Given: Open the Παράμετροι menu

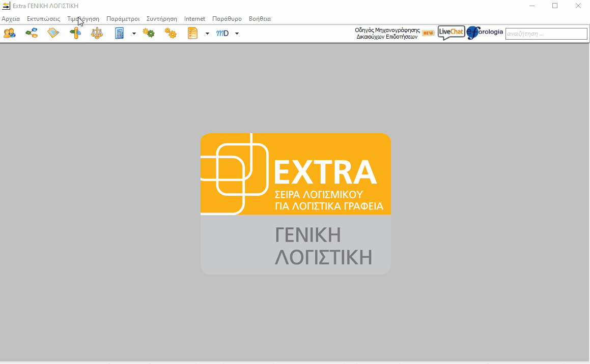Looking at the screenshot, I should coord(123,19).
